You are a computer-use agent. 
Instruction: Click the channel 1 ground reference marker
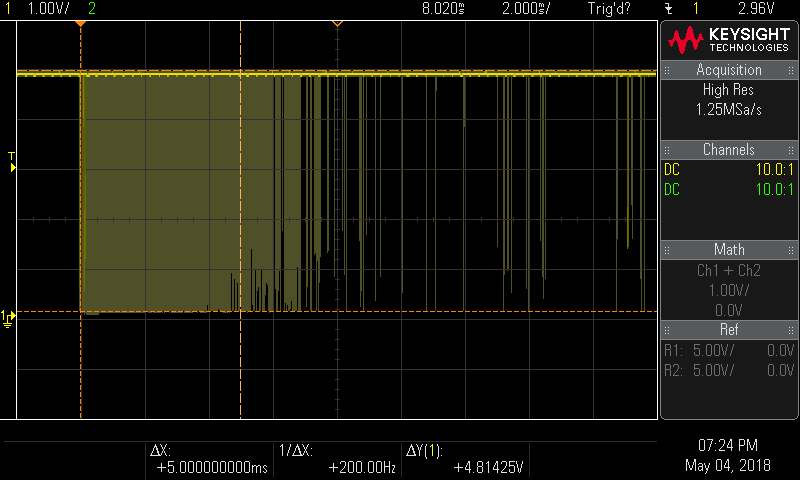tap(9, 317)
